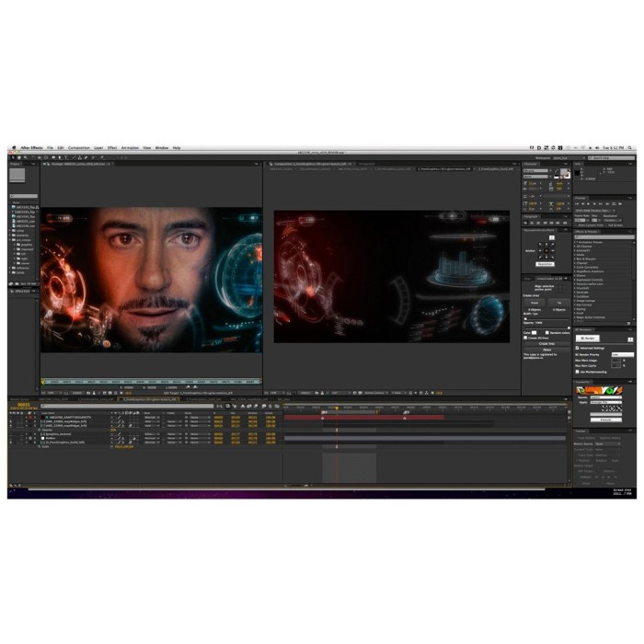Open BG Render Priority dropdown
The width and height of the screenshot is (644, 644).
[x=623, y=354]
